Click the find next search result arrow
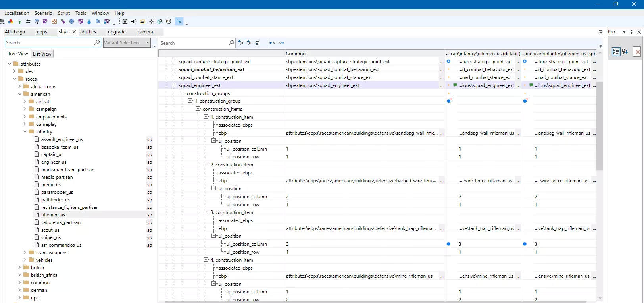The image size is (644, 303). point(249,43)
